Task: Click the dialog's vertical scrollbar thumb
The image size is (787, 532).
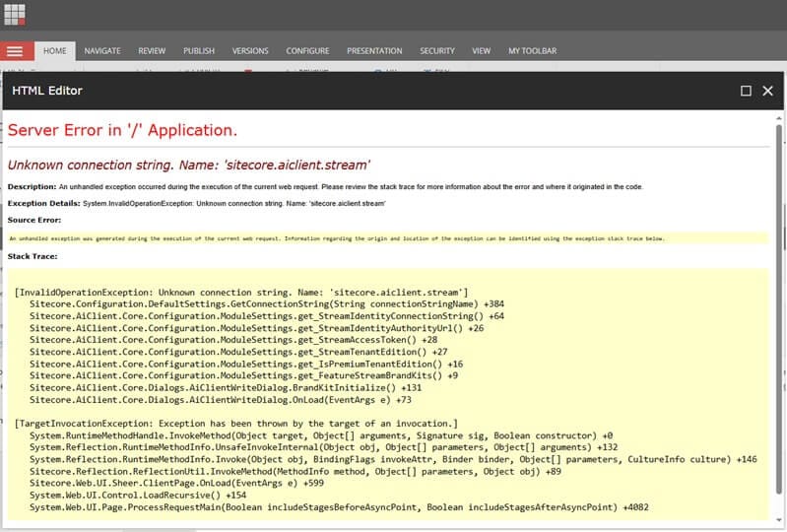Action: point(779,308)
